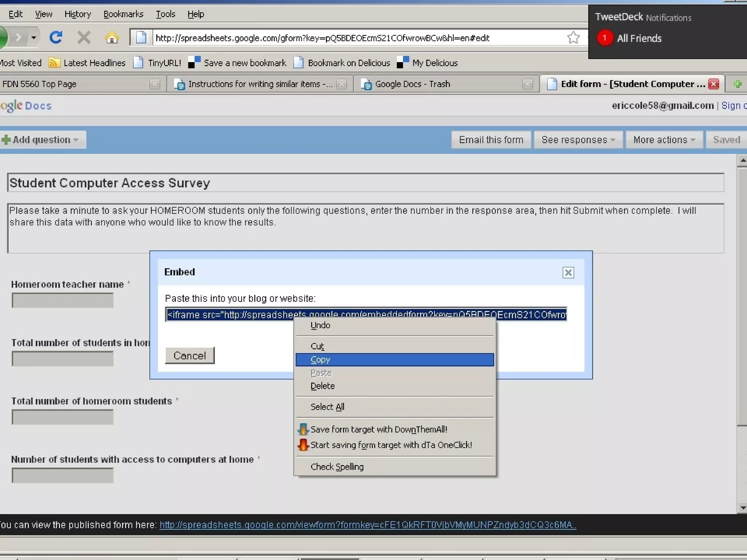
Task: Expand the More actions dropdown
Action: (x=664, y=140)
